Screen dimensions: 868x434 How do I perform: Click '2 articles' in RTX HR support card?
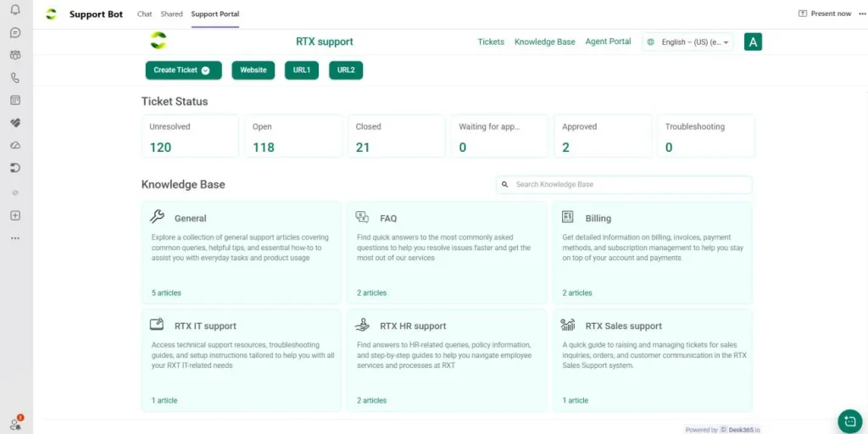coord(371,400)
